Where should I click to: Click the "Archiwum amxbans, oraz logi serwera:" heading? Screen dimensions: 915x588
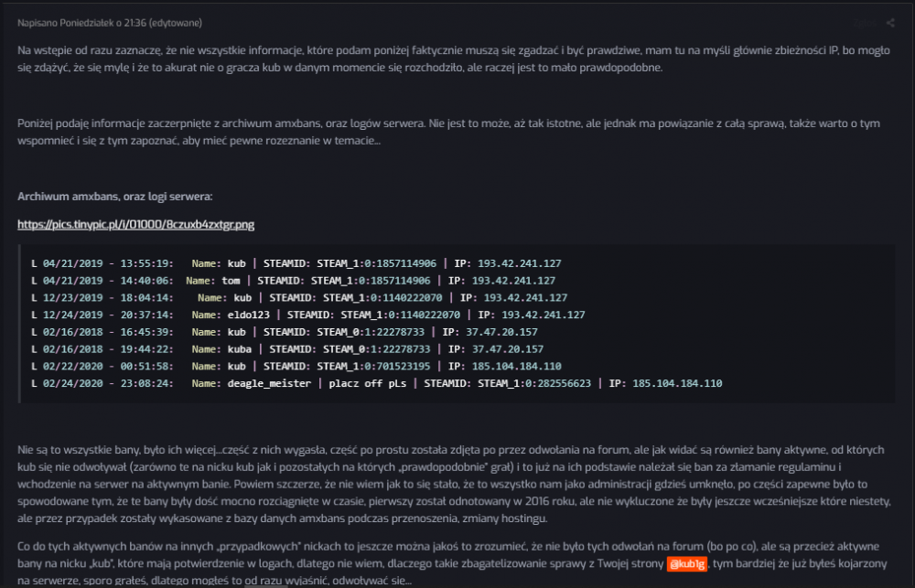(x=115, y=197)
